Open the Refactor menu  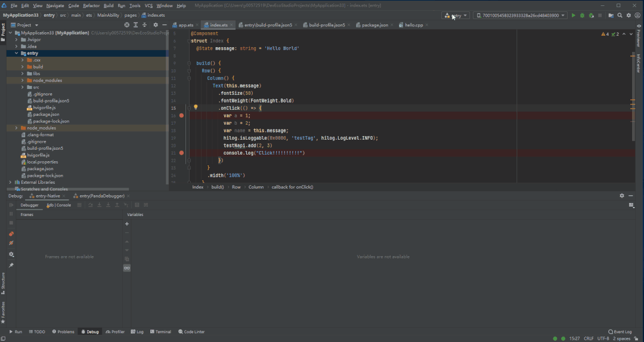(91, 6)
